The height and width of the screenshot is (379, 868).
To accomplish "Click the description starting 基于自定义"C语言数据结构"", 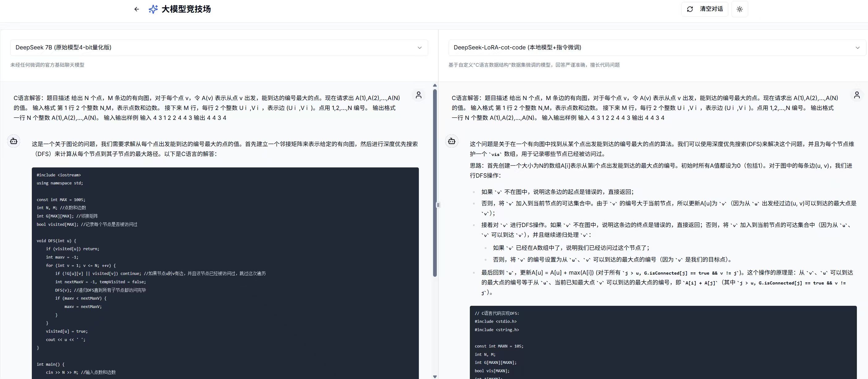I will coord(534,65).
